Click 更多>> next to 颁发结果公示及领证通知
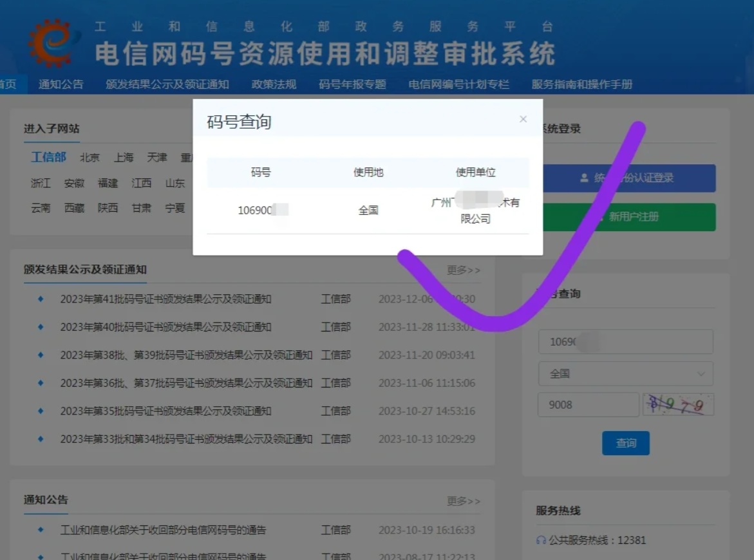 (x=463, y=270)
